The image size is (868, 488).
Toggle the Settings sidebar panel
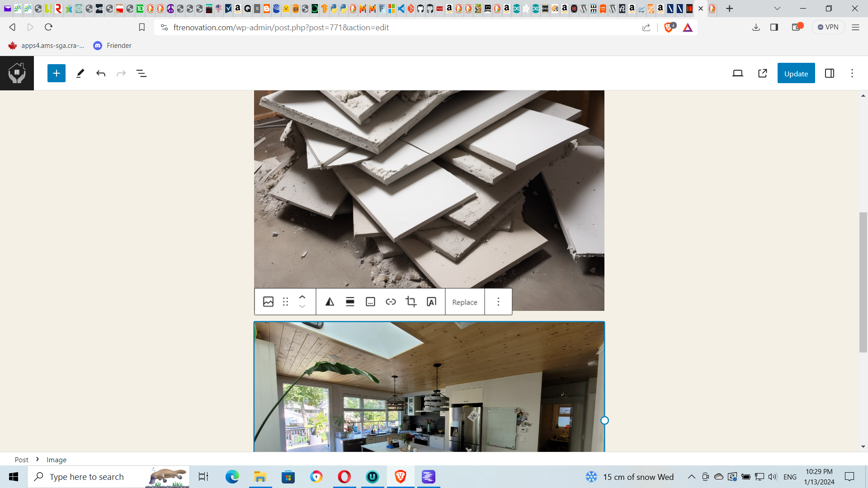(830, 73)
